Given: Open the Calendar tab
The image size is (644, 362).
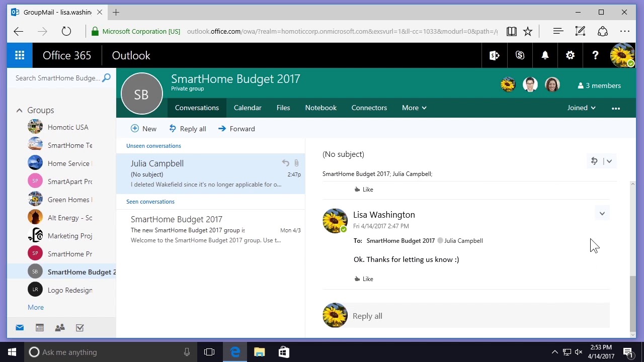Looking at the screenshot, I should 248,108.
